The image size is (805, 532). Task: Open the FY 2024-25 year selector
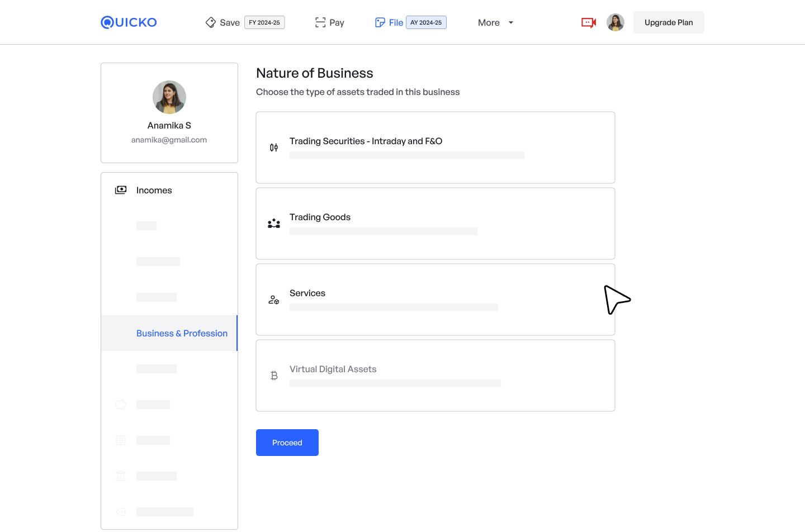click(264, 22)
